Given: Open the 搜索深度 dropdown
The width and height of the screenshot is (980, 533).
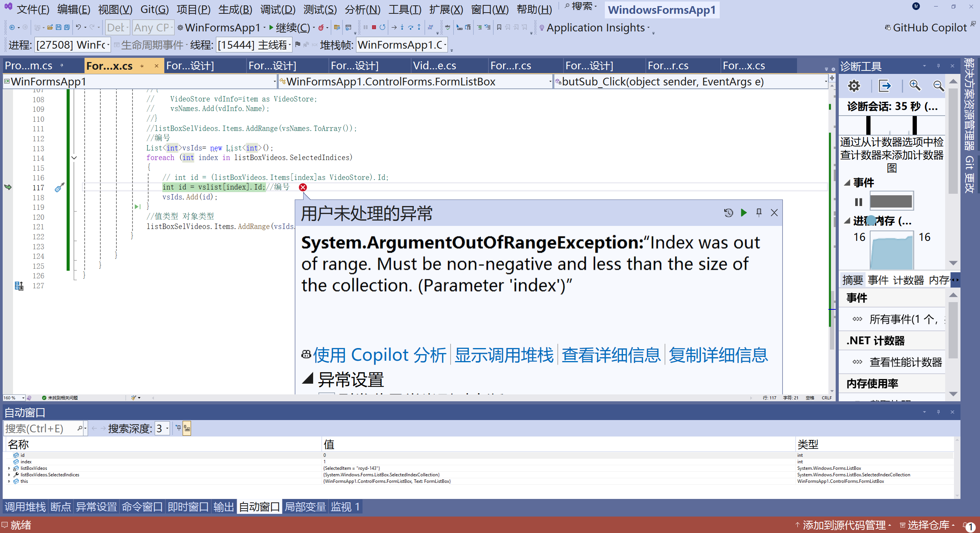Looking at the screenshot, I should (167, 428).
